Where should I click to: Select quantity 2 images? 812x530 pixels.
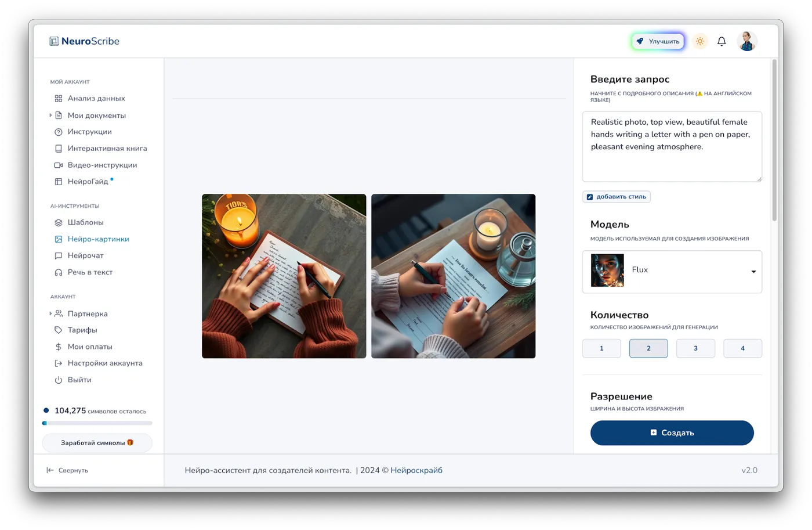coord(648,348)
